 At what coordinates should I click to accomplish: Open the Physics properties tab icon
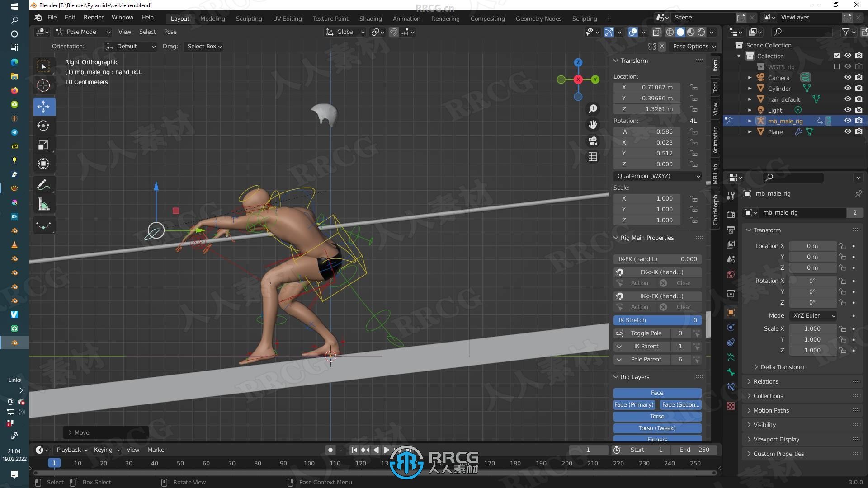tap(731, 327)
